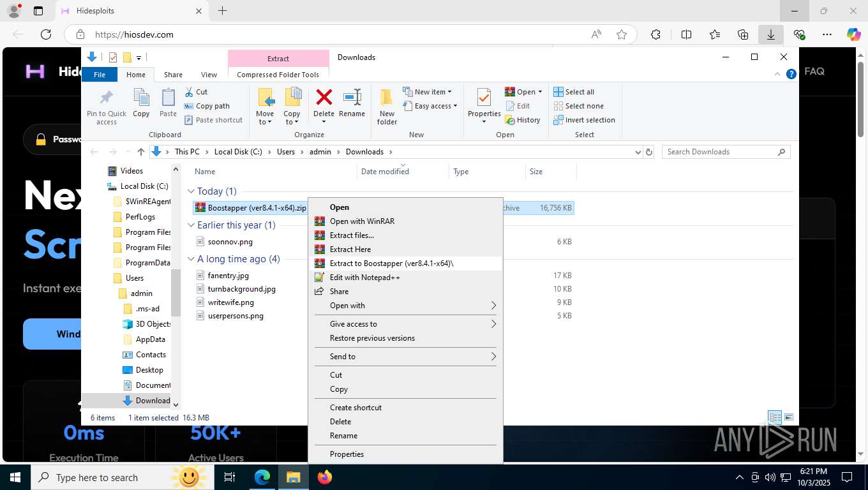Click Share in context menu

point(405,292)
